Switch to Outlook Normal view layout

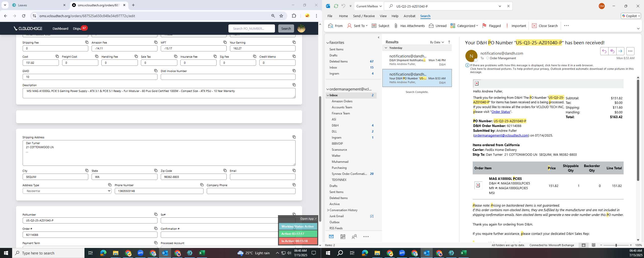tap(583, 245)
